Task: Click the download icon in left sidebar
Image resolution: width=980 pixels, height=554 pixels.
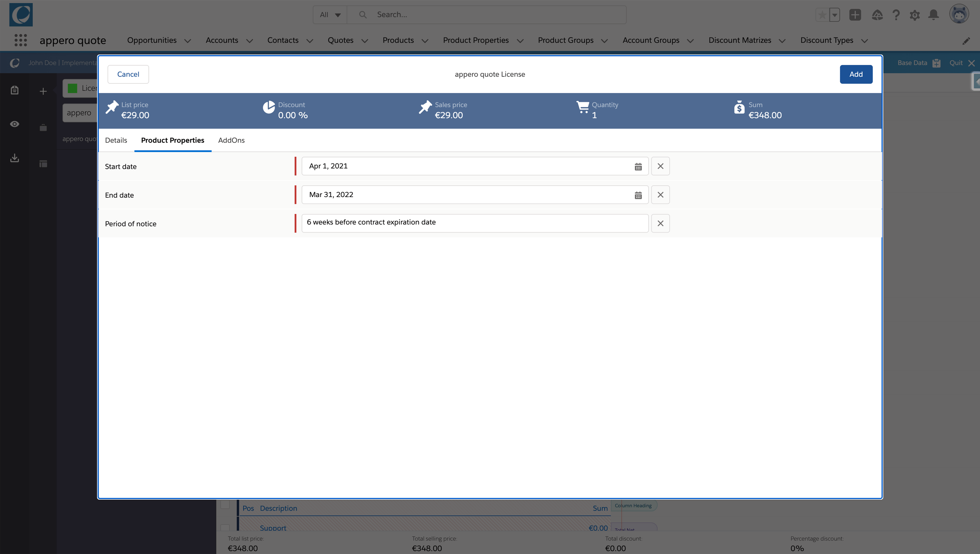Action: (14, 158)
